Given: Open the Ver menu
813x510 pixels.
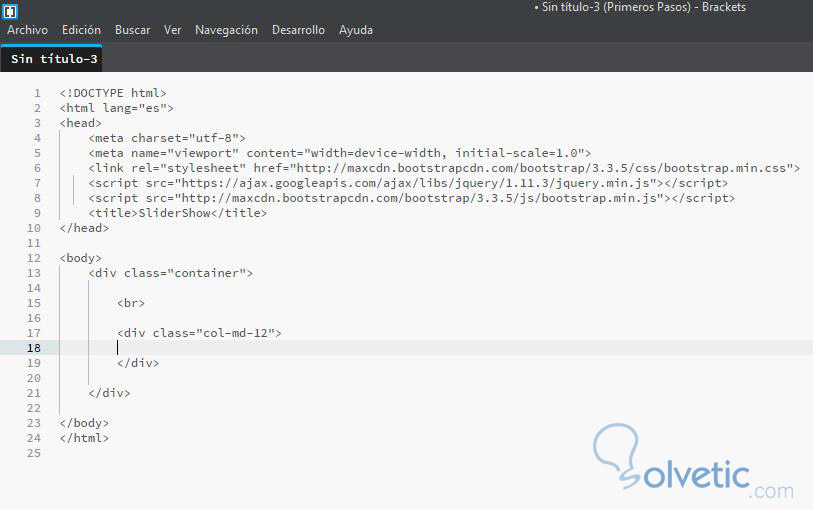Looking at the screenshot, I should click(173, 30).
